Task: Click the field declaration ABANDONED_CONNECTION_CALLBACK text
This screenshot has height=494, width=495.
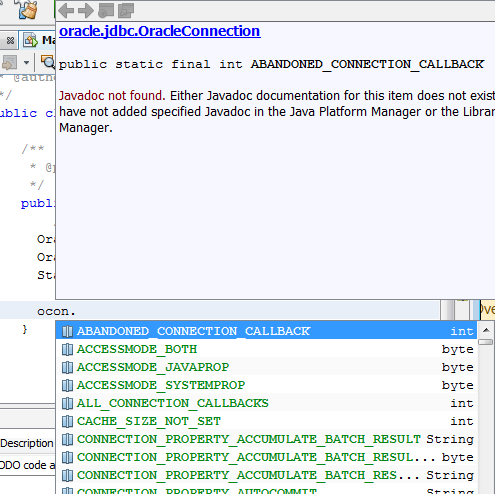Action: coord(367,64)
